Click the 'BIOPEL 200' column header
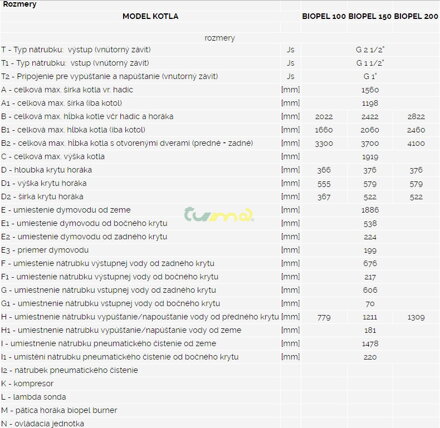This screenshot has width=440, height=428. click(x=416, y=16)
